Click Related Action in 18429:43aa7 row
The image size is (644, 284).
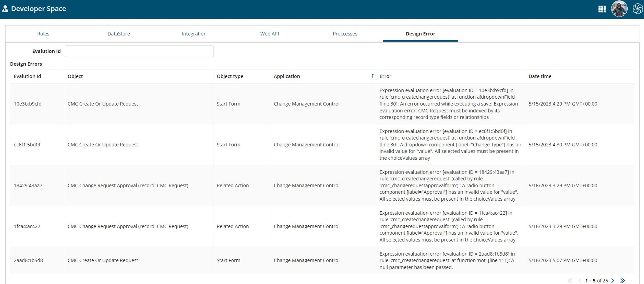click(x=232, y=185)
